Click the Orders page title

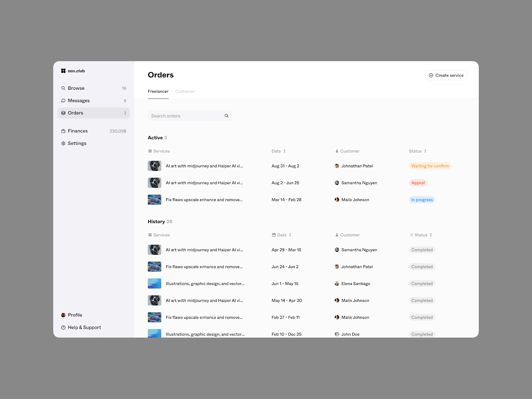pyautogui.click(x=161, y=75)
